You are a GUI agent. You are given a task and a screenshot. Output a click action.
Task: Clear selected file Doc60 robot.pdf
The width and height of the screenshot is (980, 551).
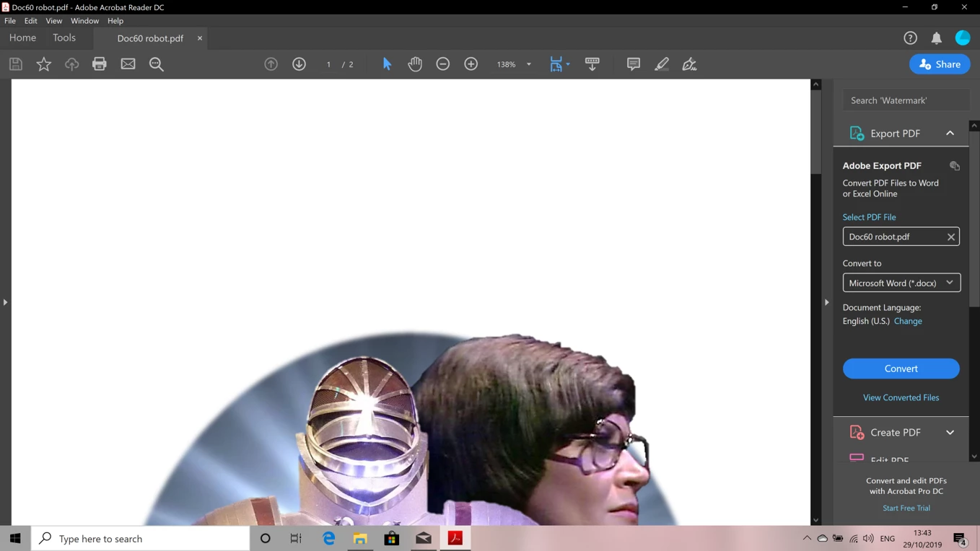(951, 237)
